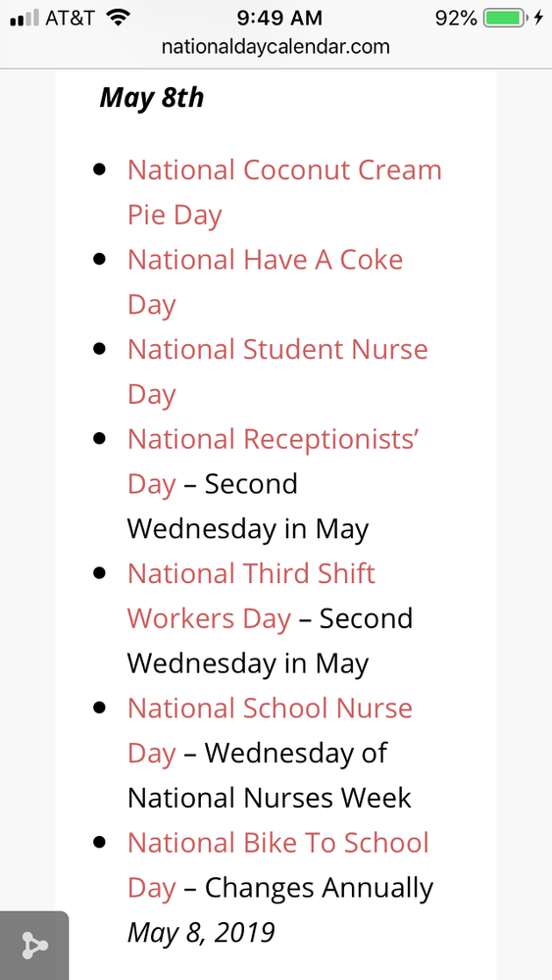
Task: Tap the share widget icon at bottom left
Action: pyautogui.click(x=34, y=945)
